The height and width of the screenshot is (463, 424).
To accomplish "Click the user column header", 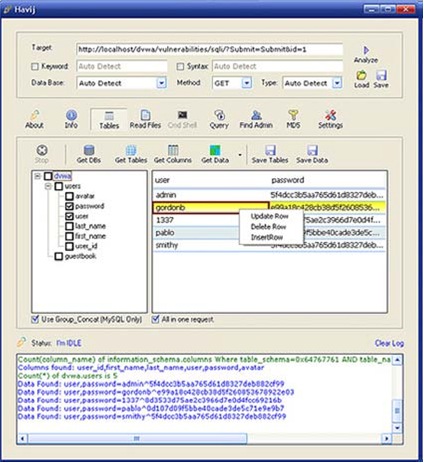I will click(211, 180).
